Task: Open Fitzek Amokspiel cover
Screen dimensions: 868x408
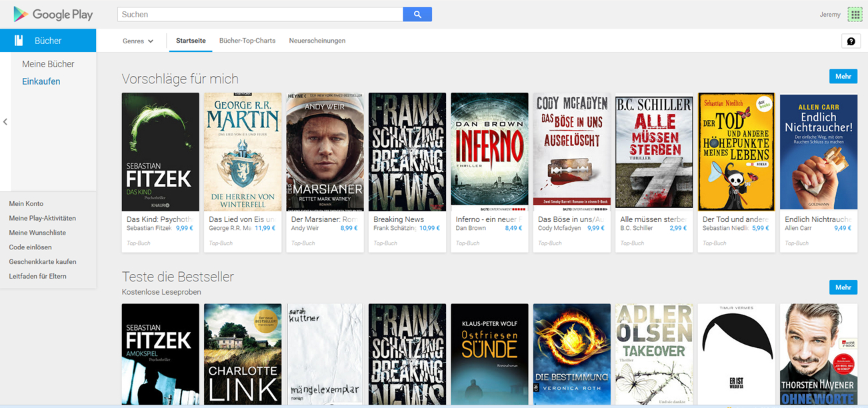Action: coord(161,354)
